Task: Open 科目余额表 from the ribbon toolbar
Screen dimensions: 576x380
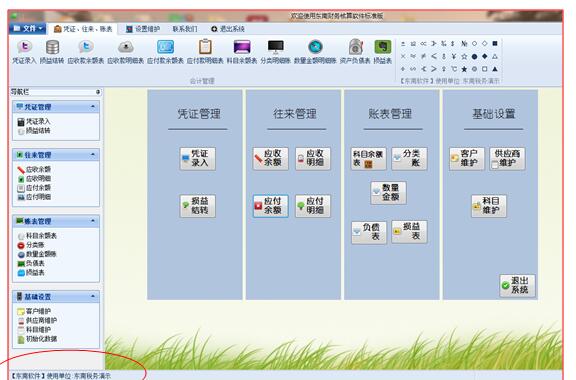Action: pos(242,52)
